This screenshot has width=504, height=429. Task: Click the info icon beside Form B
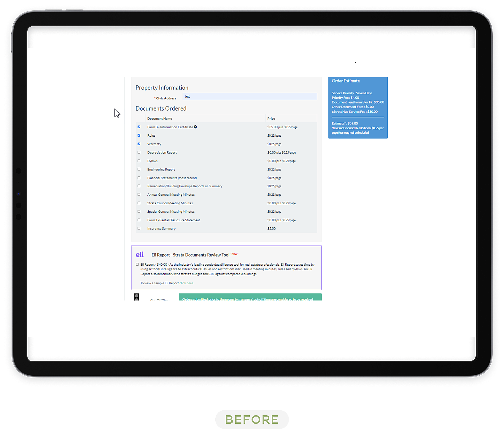coord(195,127)
